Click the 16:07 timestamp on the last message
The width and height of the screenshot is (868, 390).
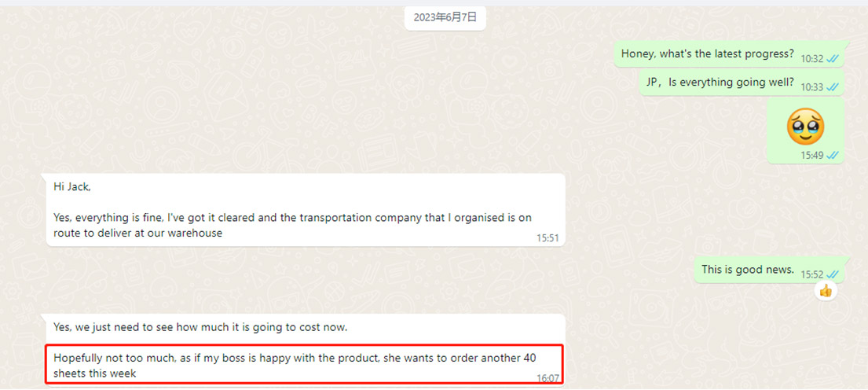(548, 378)
